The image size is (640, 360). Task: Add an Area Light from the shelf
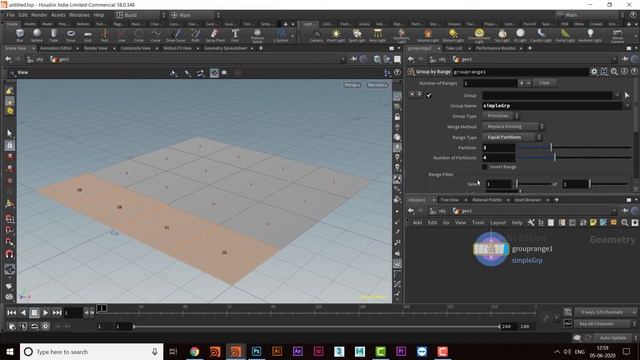378,35
